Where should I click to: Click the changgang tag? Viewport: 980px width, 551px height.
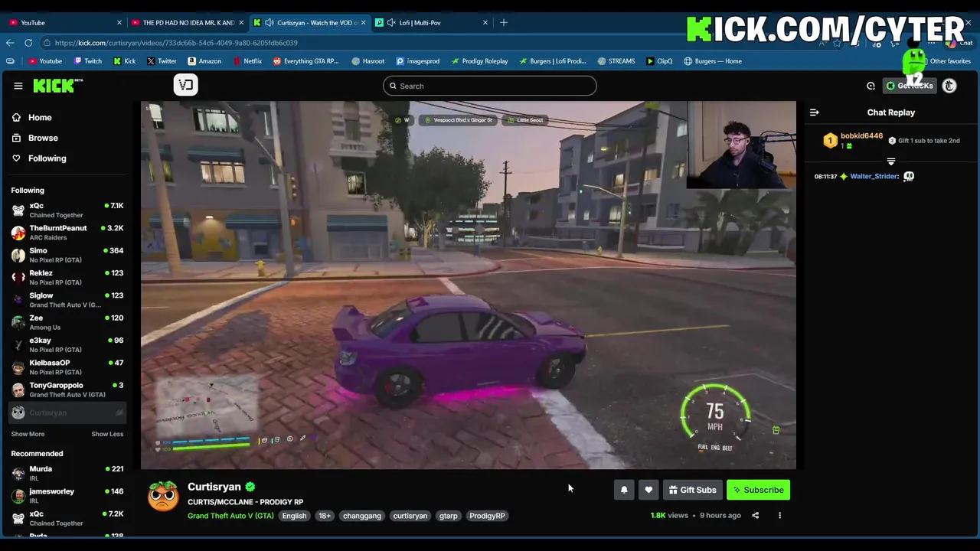click(362, 516)
